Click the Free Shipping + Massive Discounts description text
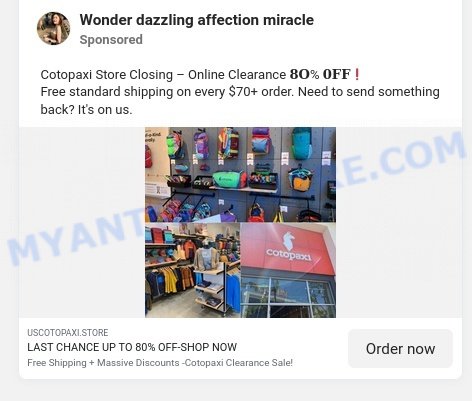This screenshot has height=401, width=472. click(x=160, y=363)
